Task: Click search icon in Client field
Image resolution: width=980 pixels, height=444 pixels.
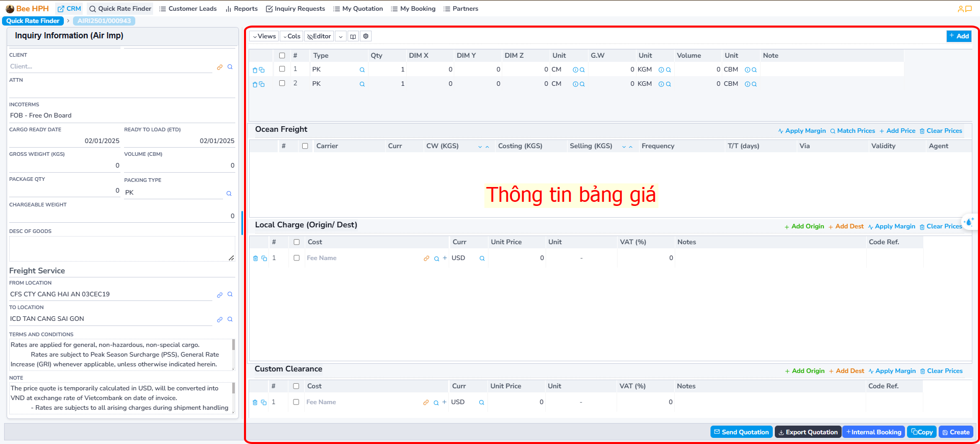Action: (230, 67)
